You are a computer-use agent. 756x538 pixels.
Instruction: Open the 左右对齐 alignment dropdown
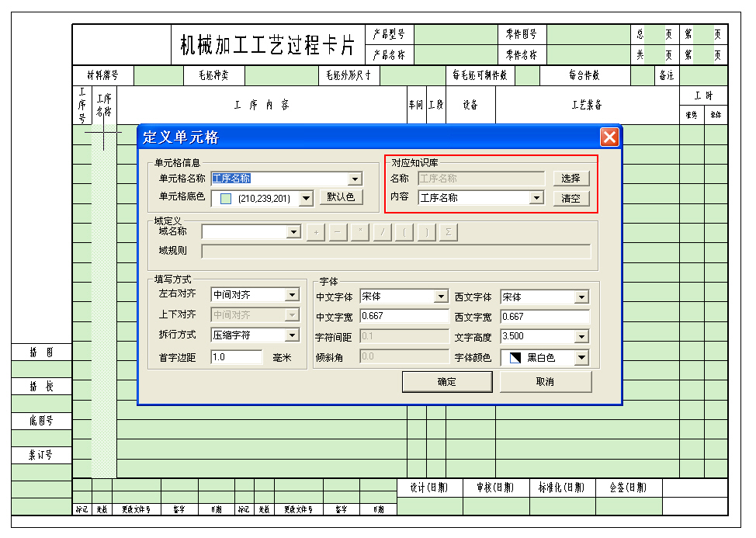tap(292, 295)
